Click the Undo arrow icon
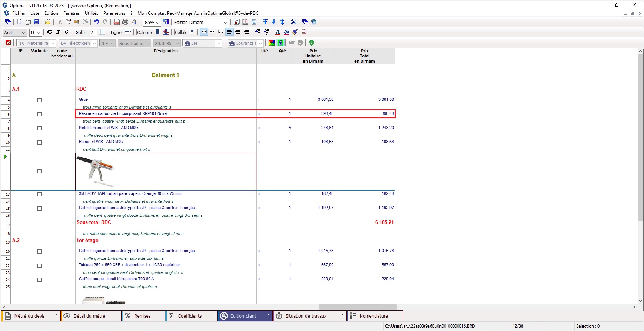Image resolution: width=644 pixels, height=331 pixels. [97, 22]
